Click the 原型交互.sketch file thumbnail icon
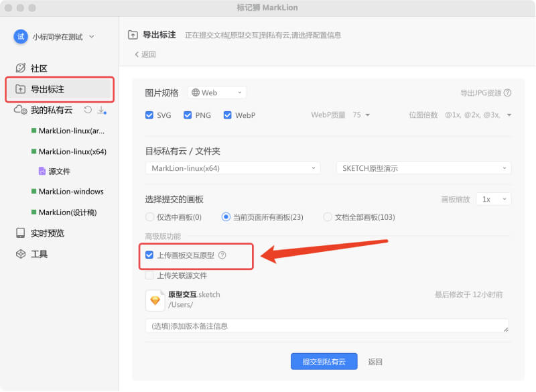 [155, 300]
